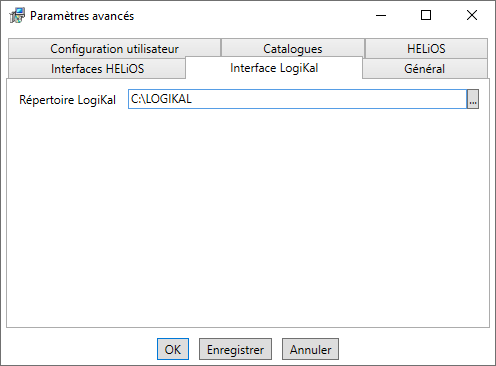
Task: Select the Interface LogiKal tab
Action: (x=274, y=68)
